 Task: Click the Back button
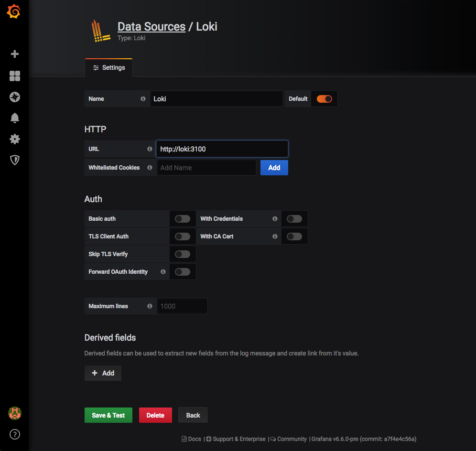(193, 415)
